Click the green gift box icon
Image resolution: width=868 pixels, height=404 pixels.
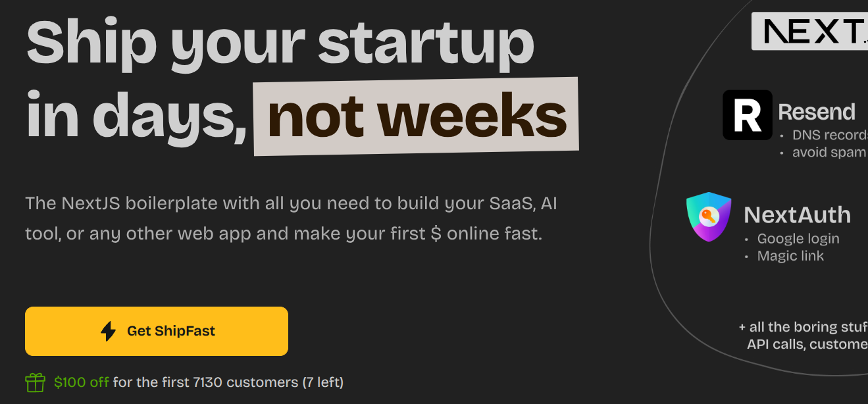point(35,382)
